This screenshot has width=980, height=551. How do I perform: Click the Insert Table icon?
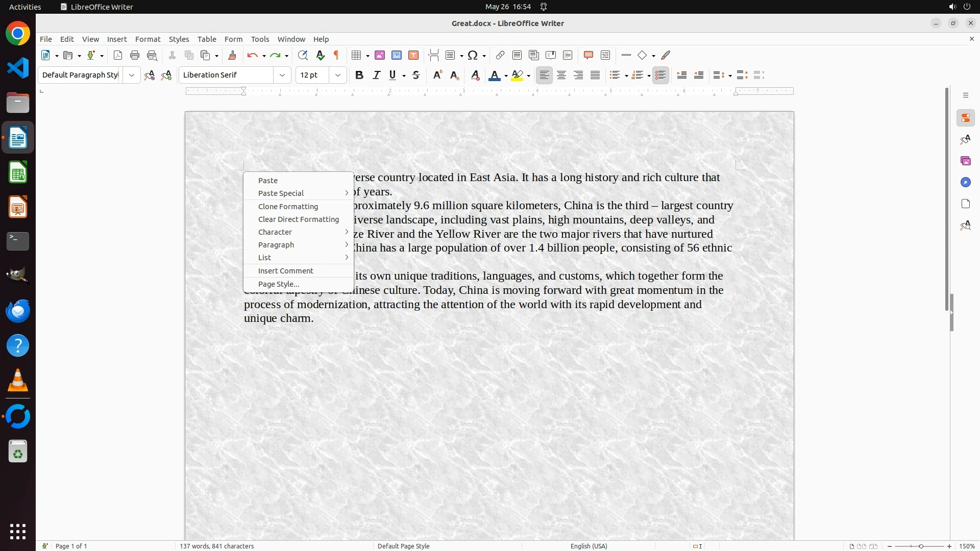coord(357,55)
